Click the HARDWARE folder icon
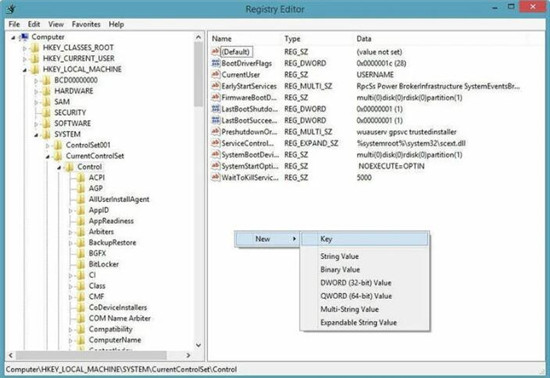 (46, 91)
